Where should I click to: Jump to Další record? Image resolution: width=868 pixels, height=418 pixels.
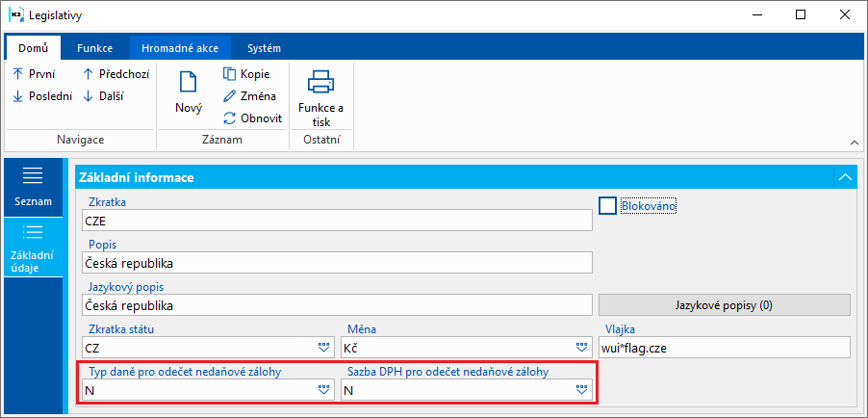(x=89, y=95)
